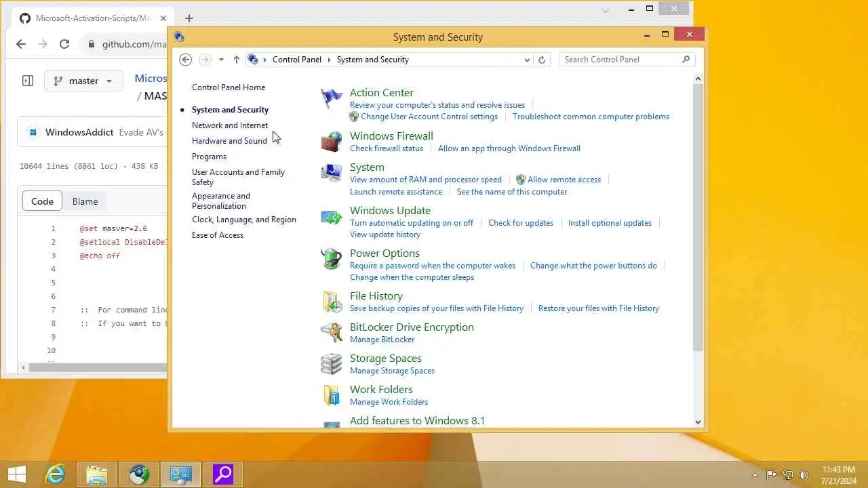Expand the browser tab search chevron
868x488 pixels.
pos(606,10)
